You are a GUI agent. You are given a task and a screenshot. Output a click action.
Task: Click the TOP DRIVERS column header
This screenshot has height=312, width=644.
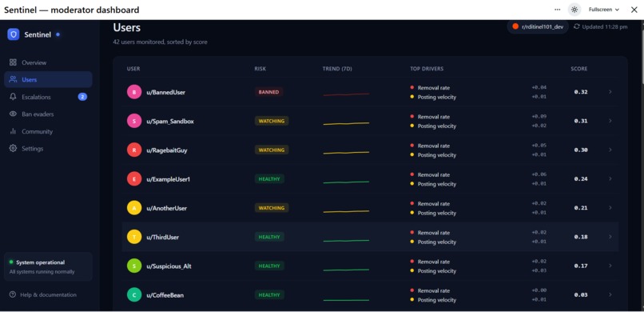tap(427, 69)
